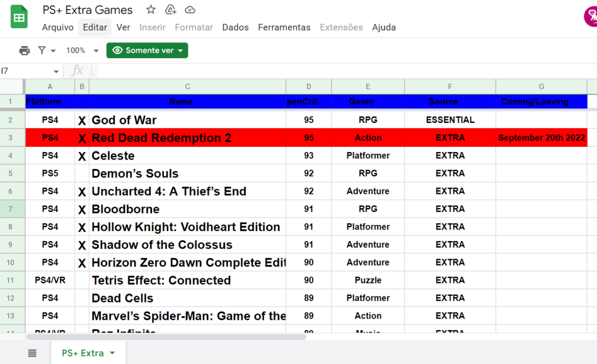Select column D header

point(308,87)
